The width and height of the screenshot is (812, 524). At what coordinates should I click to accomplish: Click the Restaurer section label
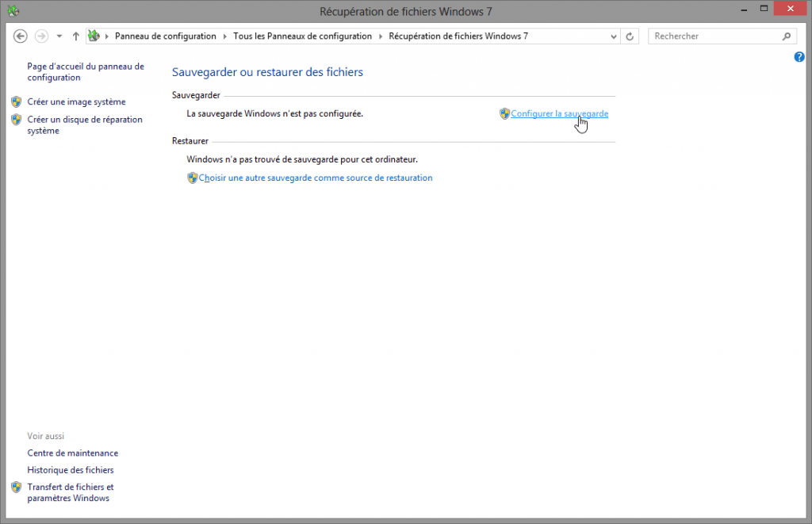[190, 141]
